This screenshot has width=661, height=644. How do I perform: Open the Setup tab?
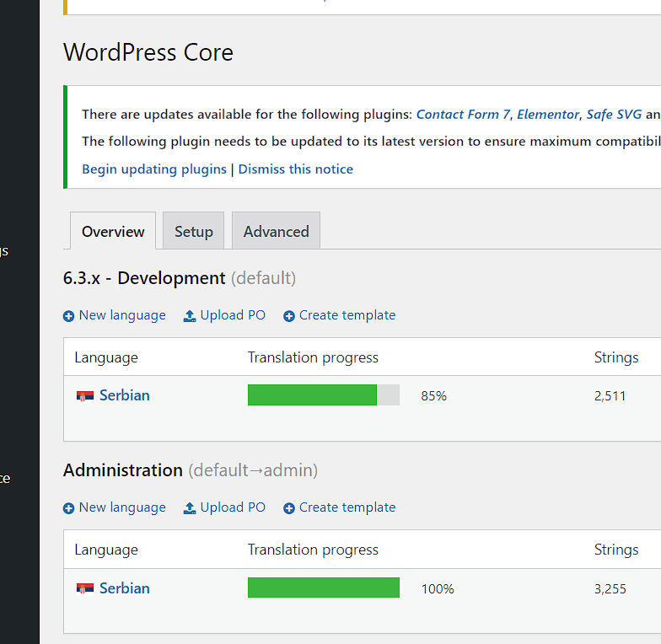click(x=194, y=231)
